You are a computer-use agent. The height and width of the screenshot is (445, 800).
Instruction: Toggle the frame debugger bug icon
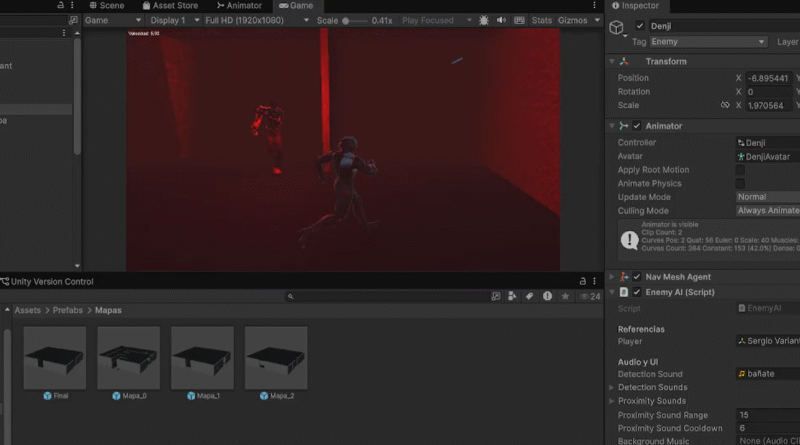tap(484, 20)
